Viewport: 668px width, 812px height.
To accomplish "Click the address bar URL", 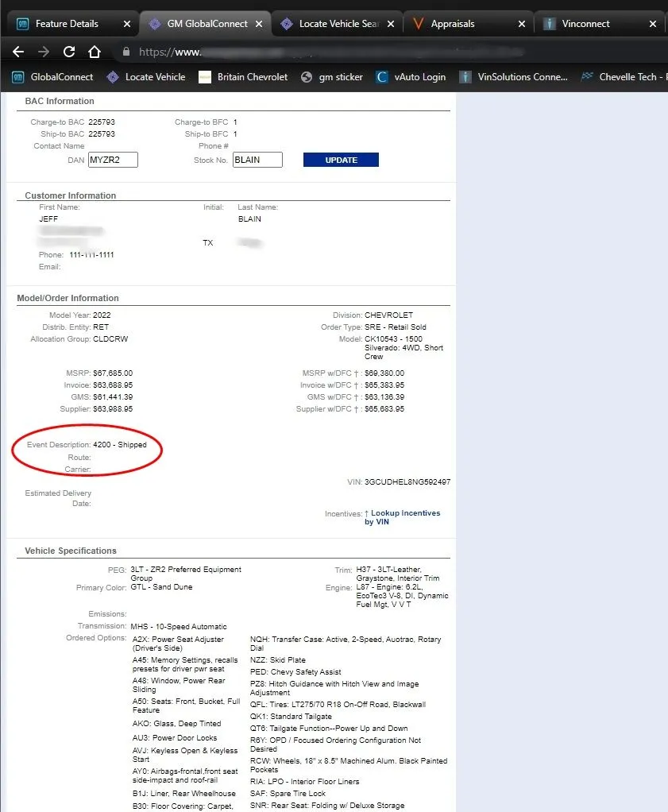I will click(x=331, y=52).
